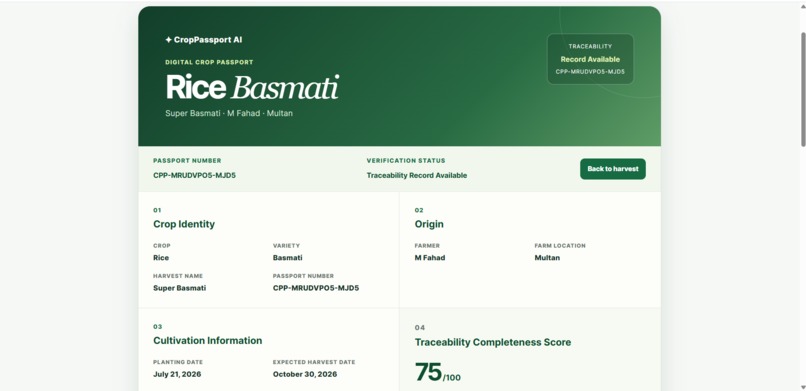Screen dimensions: 806x391
Task: Click the Cultivation Information heading
Action: (208, 341)
